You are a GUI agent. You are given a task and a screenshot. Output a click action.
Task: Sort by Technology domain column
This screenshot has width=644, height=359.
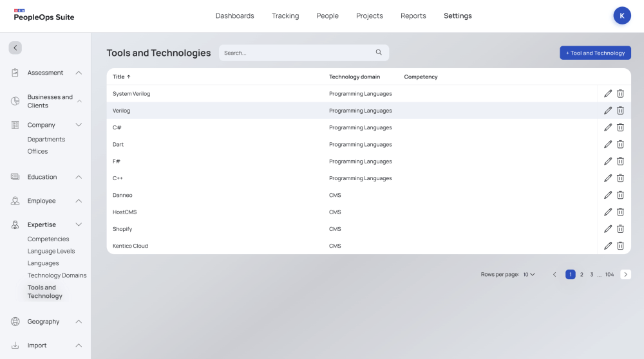[x=354, y=77]
